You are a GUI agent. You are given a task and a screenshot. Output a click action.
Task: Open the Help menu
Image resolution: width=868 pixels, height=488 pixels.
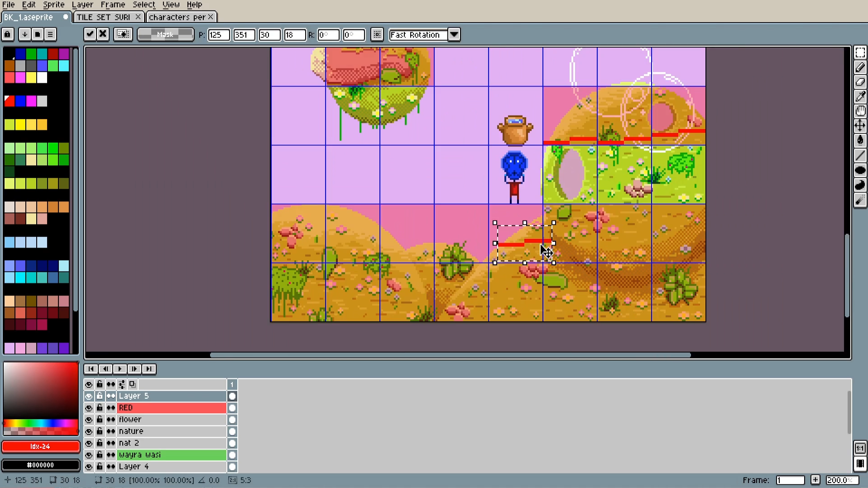194,5
